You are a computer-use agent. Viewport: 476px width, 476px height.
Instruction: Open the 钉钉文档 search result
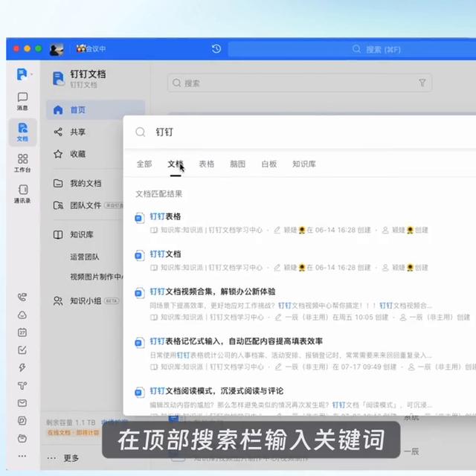point(165,254)
